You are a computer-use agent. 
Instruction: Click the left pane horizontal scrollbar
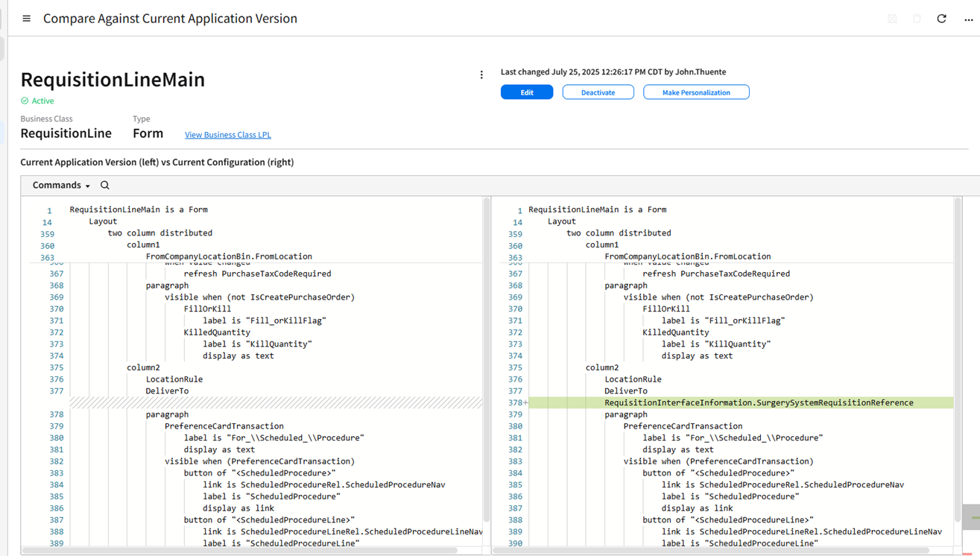(238, 551)
